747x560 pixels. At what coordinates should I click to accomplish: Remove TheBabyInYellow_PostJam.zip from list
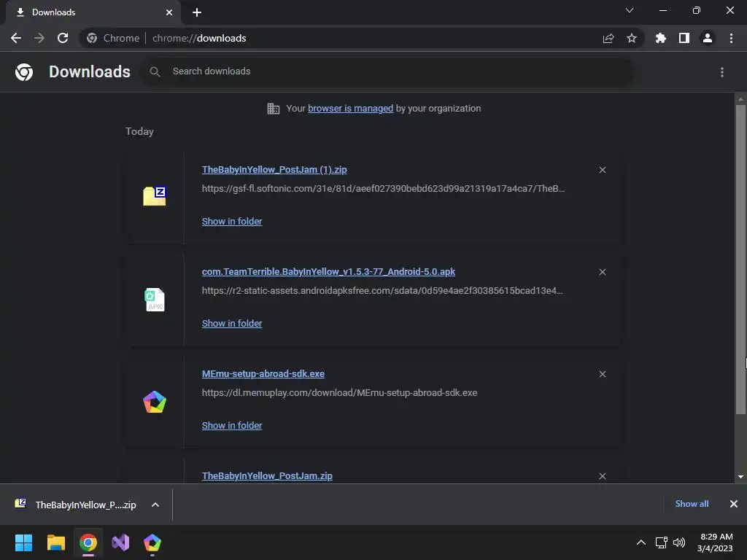(x=603, y=476)
